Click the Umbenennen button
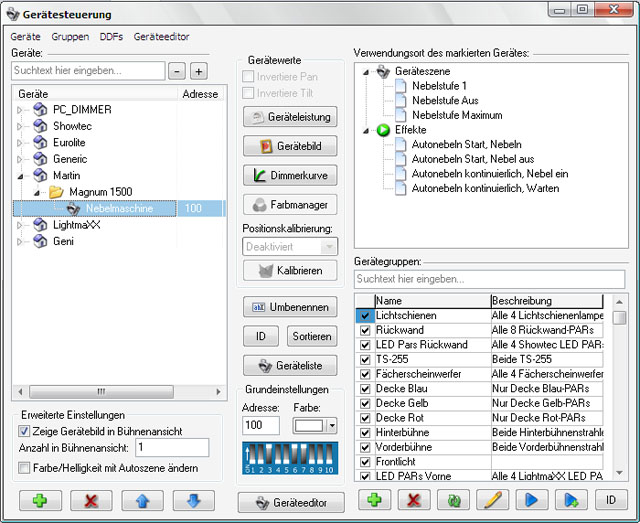640x523 pixels. coord(290,307)
